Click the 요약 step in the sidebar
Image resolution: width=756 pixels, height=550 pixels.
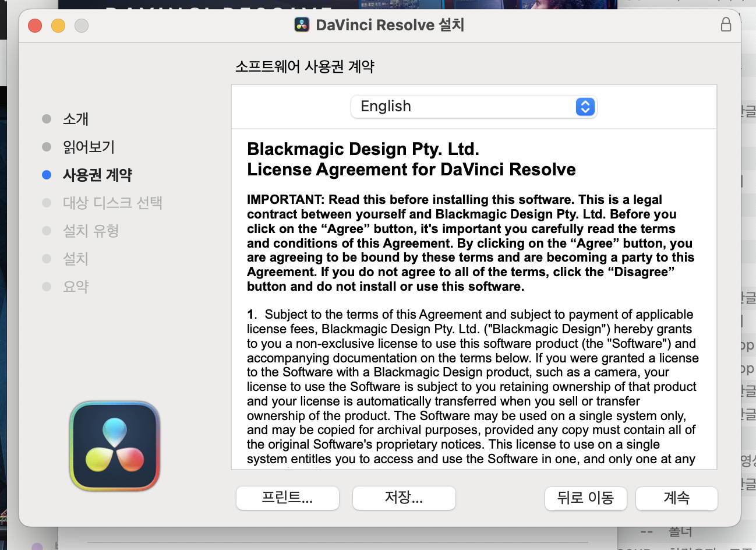76,287
